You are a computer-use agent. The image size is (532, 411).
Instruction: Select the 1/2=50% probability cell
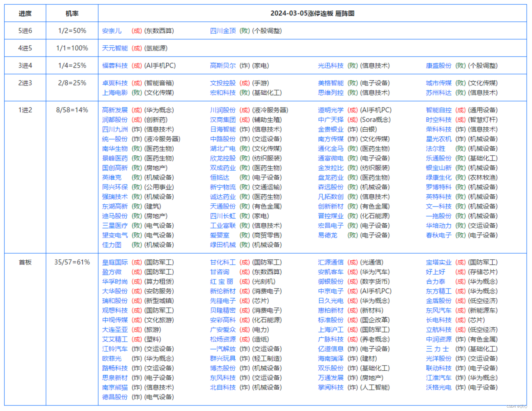click(x=72, y=31)
